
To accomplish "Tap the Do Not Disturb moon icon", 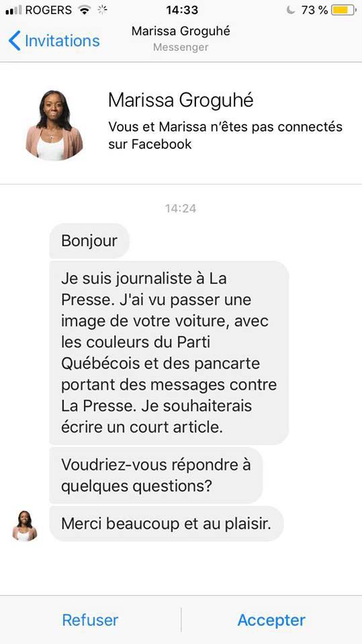I will click(x=291, y=10).
